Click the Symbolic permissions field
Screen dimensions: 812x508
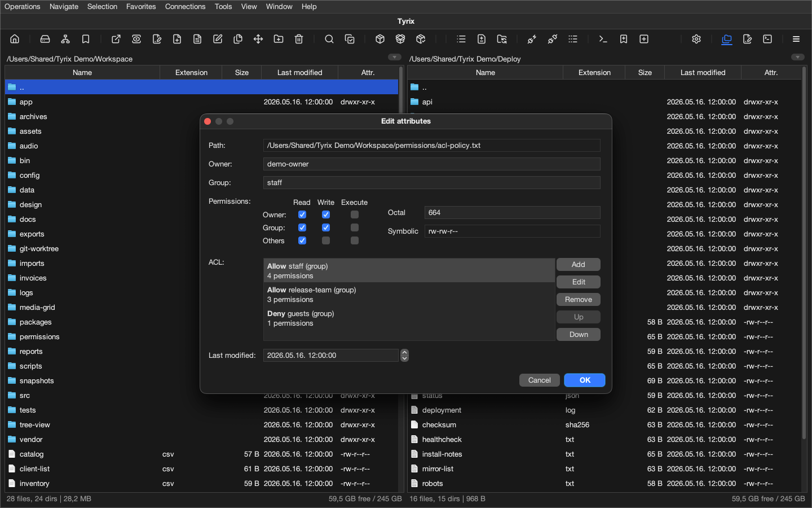(x=513, y=231)
